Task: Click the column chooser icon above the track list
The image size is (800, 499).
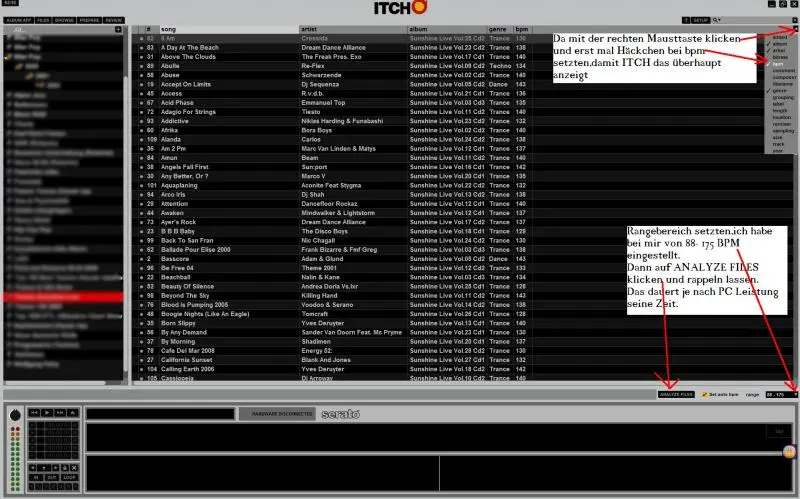Action: point(795,30)
